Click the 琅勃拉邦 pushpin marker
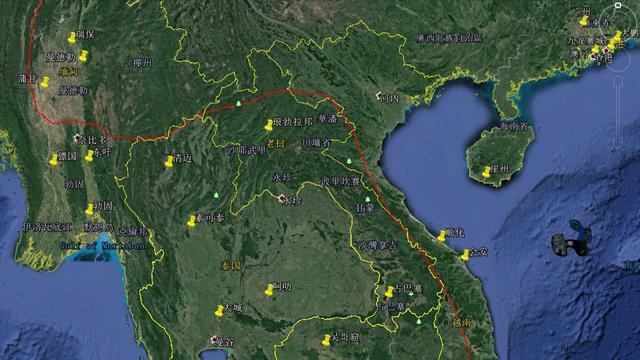 [268, 125]
